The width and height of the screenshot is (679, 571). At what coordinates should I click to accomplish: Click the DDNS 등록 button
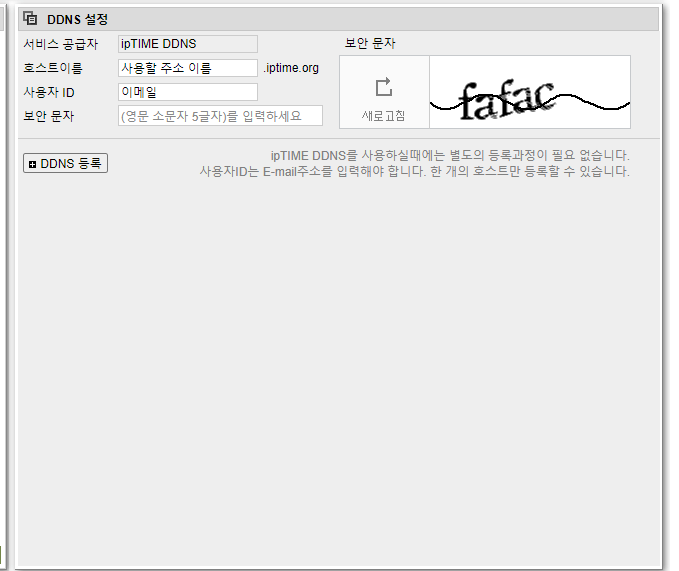click(x=65, y=163)
